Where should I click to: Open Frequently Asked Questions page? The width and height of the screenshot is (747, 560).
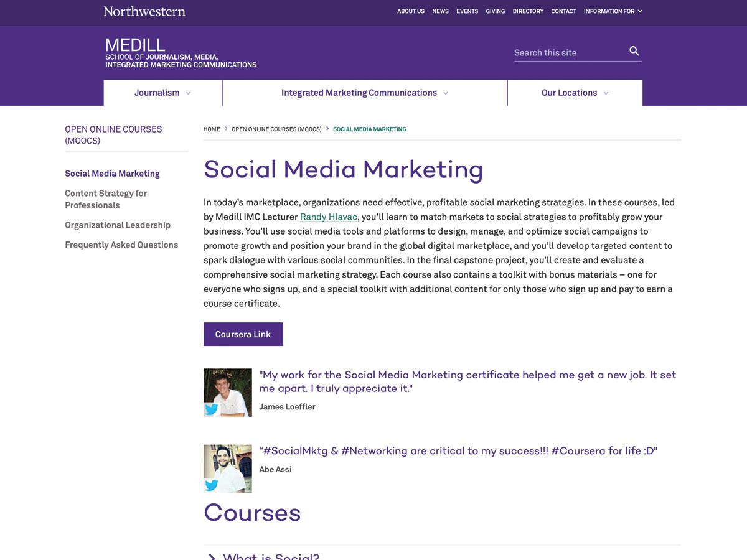click(x=121, y=245)
